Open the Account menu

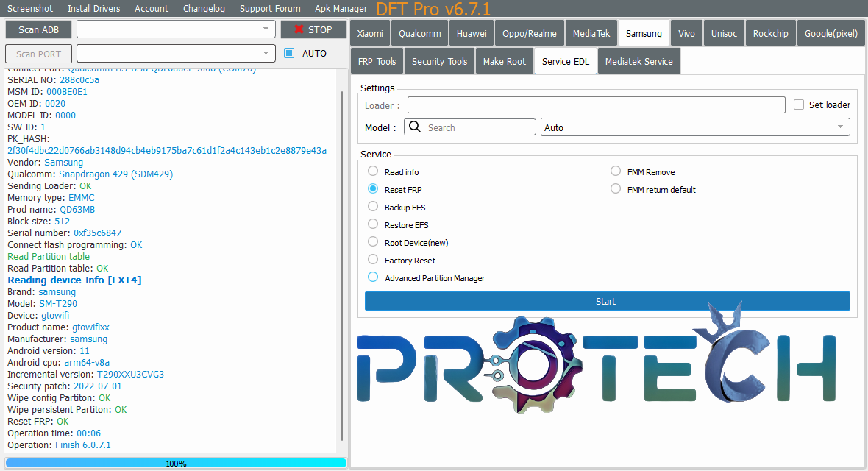pos(151,8)
